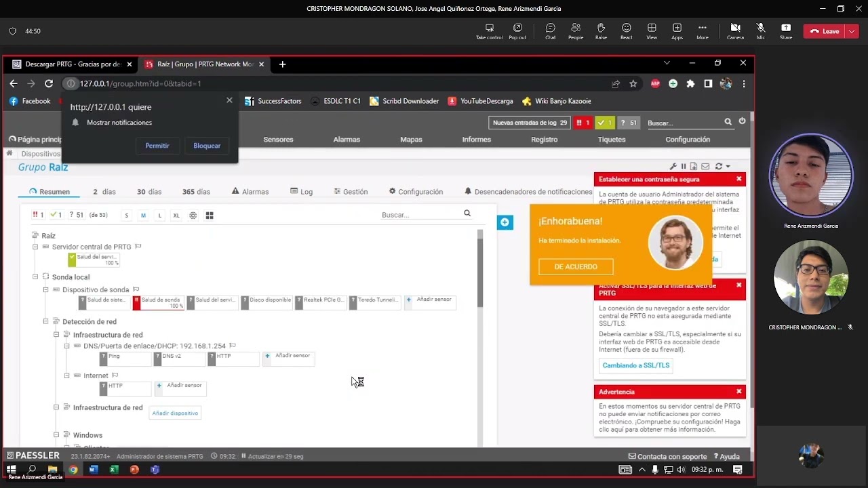Collapse the Detección de red group

pos(46,321)
